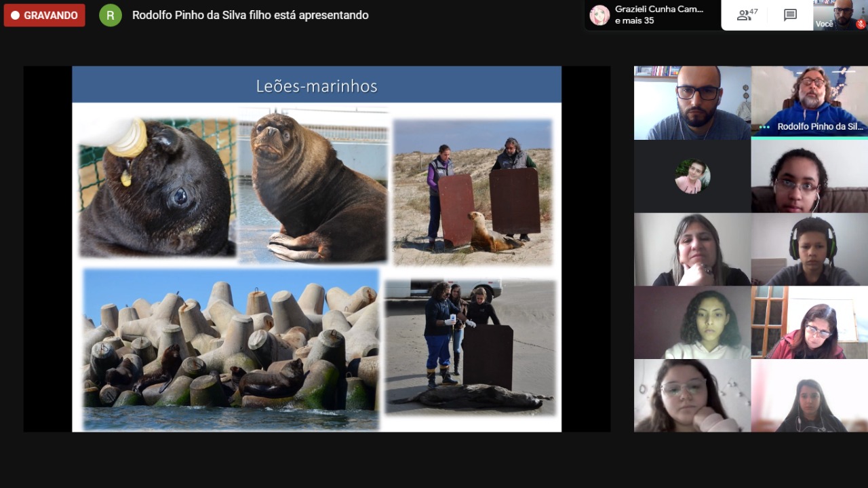Select the 'Você' self-view thumbnail
Viewport: 868px width, 488px height.
coord(840,15)
